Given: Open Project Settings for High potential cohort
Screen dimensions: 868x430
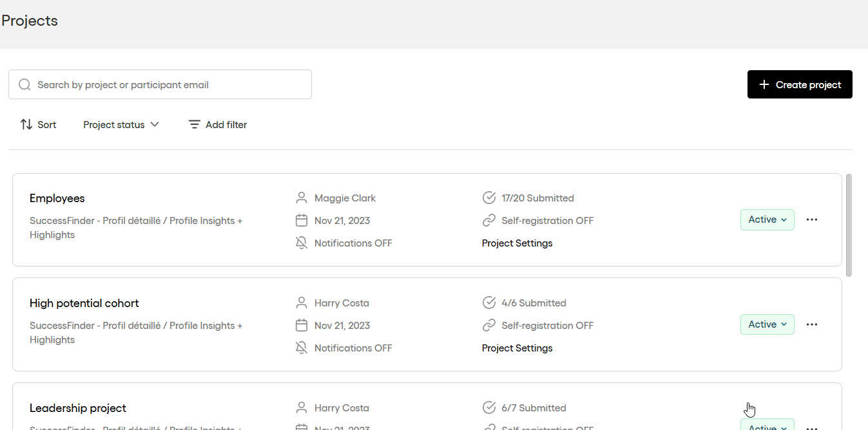Looking at the screenshot, I should coord(517,348).
